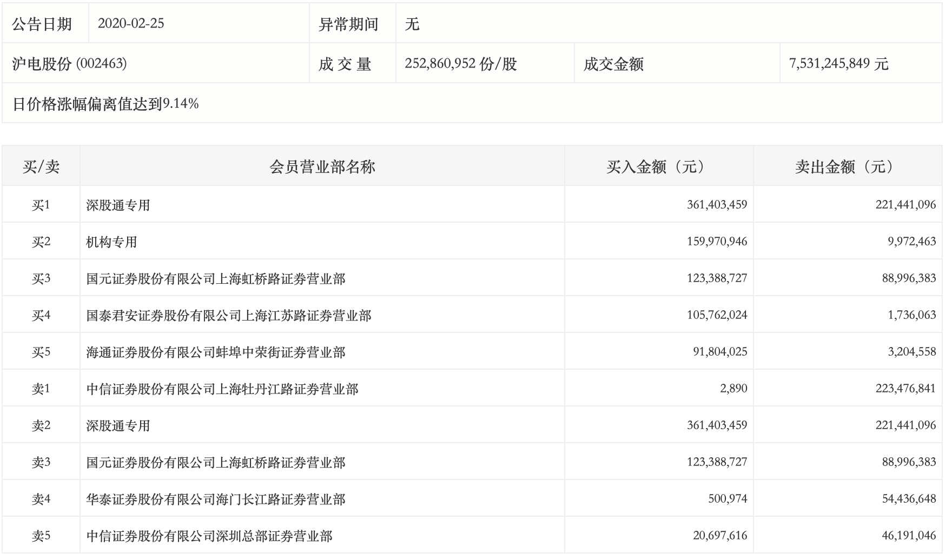
Task: Select buy amount 361,403,459 in 卖2 row
Action: [717, 425]
